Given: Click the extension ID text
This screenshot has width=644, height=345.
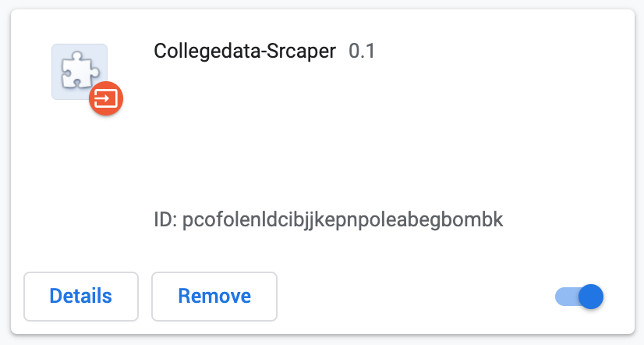Looking at the screenshot, I should [x=328, y=219].
